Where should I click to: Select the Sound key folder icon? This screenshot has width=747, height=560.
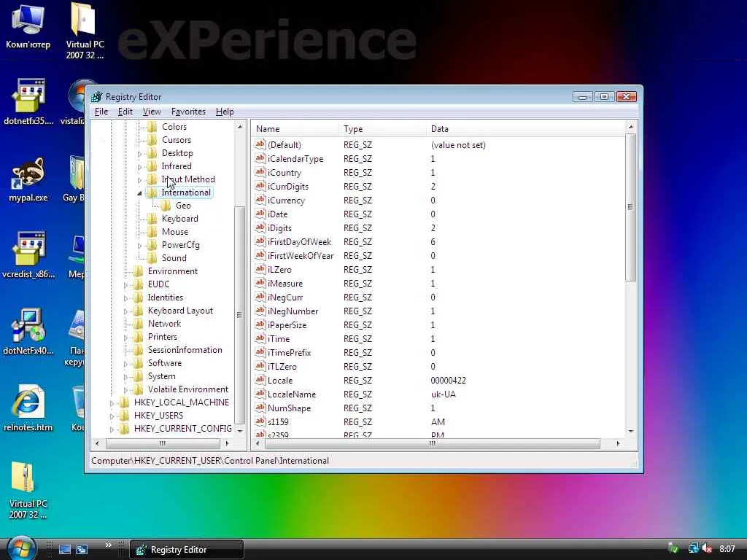pyautogui.click(x=152, y=258)
